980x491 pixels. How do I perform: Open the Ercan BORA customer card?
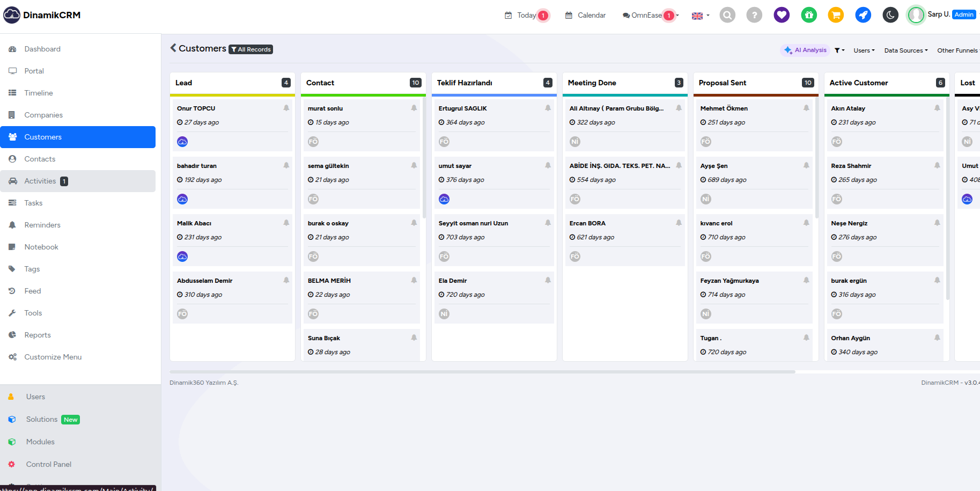pos(587,223)
